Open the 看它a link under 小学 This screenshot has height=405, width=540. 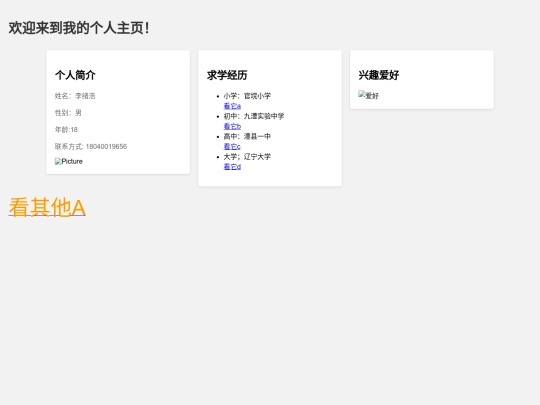pos(232,106)
